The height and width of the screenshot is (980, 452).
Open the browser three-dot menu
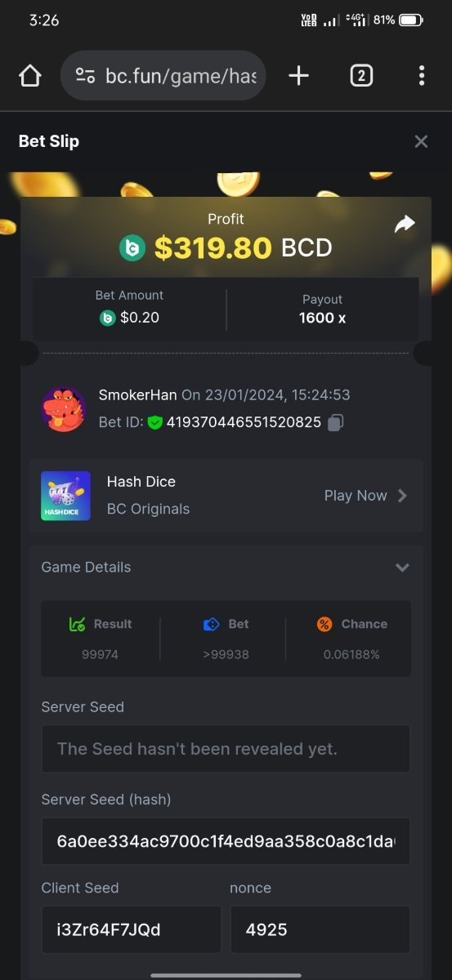(x=421, y=76)
